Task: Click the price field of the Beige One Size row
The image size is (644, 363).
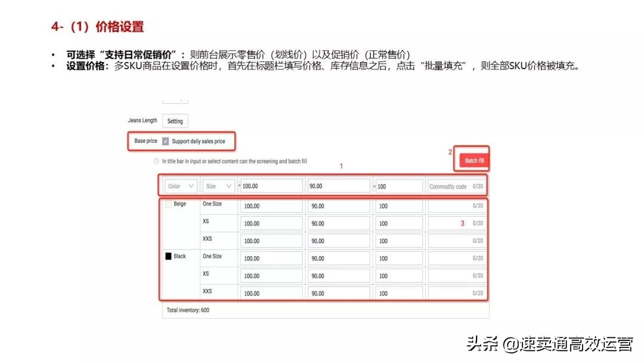Action: click(x=271, y=205)
